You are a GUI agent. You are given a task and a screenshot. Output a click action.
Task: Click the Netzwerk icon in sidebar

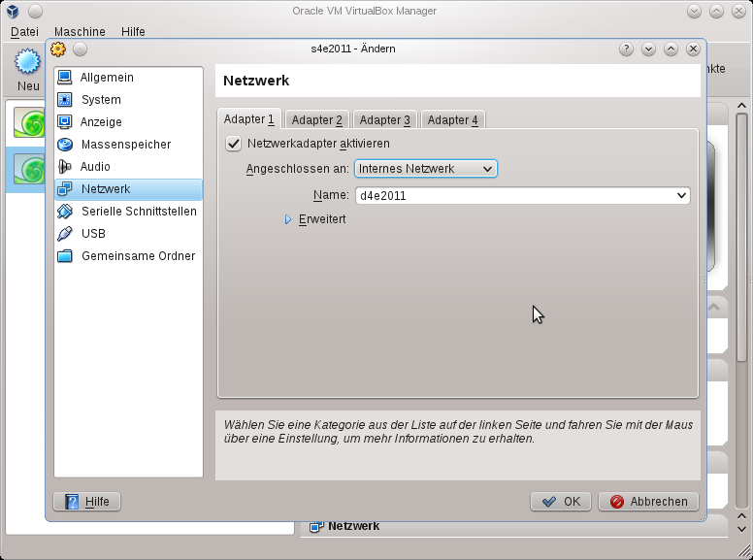pyautogui.click(x=64, y=188)
